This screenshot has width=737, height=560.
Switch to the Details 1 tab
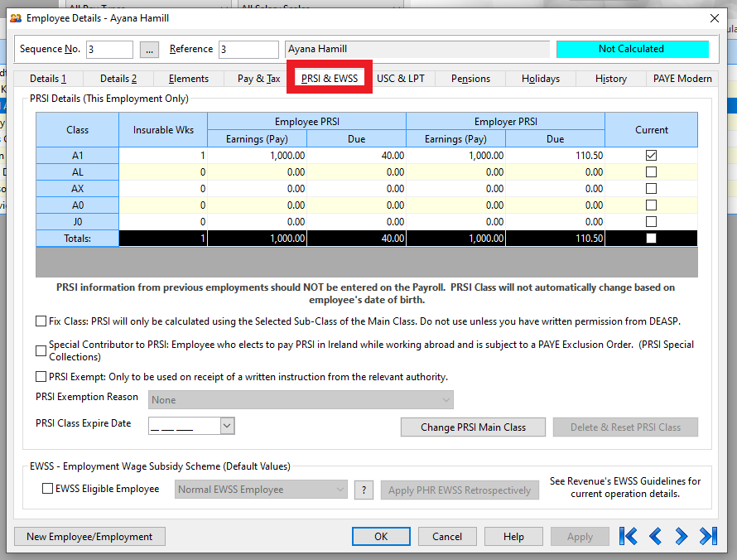click(48, 79)
